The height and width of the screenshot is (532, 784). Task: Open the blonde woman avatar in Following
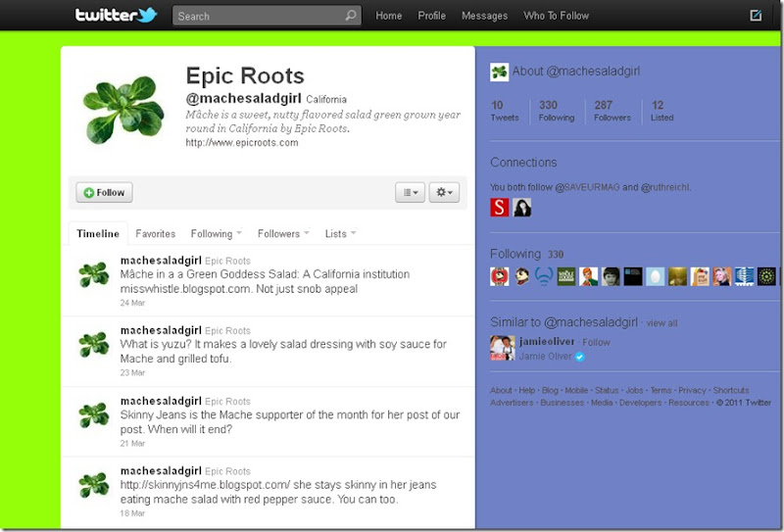[721, 276]
